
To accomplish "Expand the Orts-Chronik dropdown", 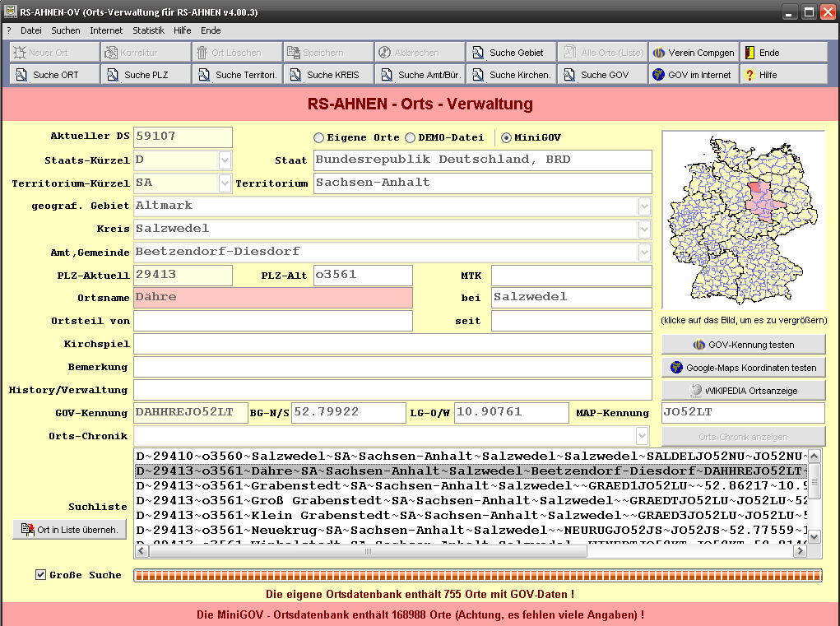I will click(x=643, y=436).
